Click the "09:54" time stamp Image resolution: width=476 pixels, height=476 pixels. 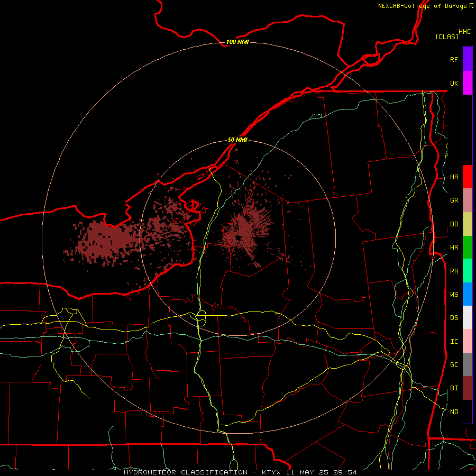(346, 472)
